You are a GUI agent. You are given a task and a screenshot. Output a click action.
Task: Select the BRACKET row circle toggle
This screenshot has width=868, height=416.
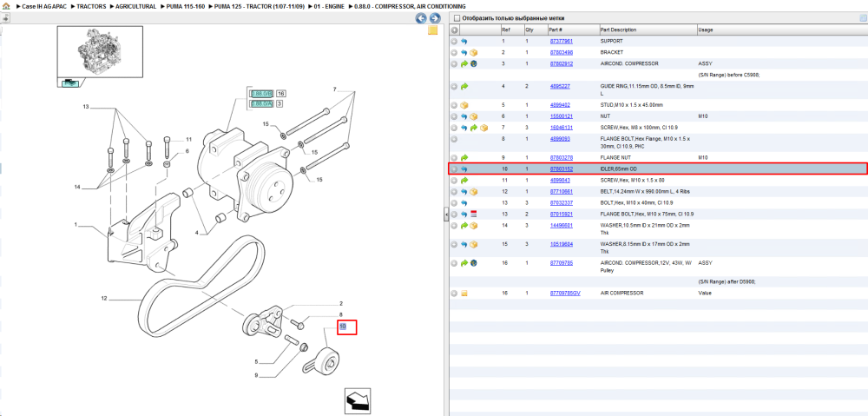tap(454, 53)
